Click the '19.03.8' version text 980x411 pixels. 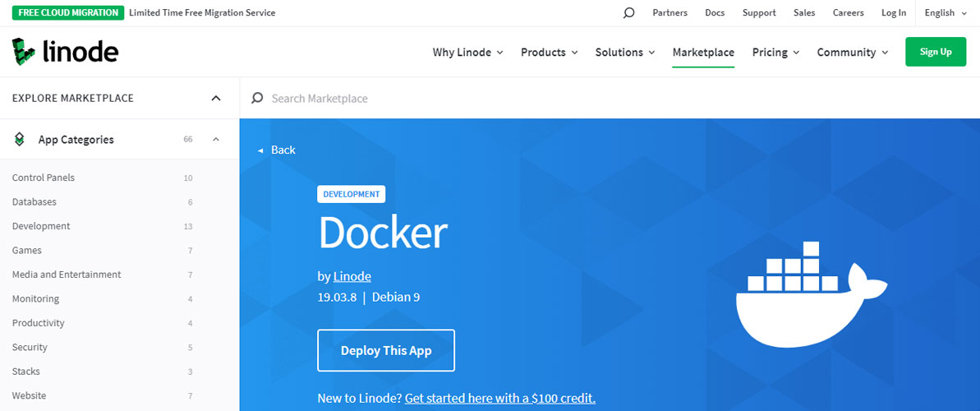[337, 297]
